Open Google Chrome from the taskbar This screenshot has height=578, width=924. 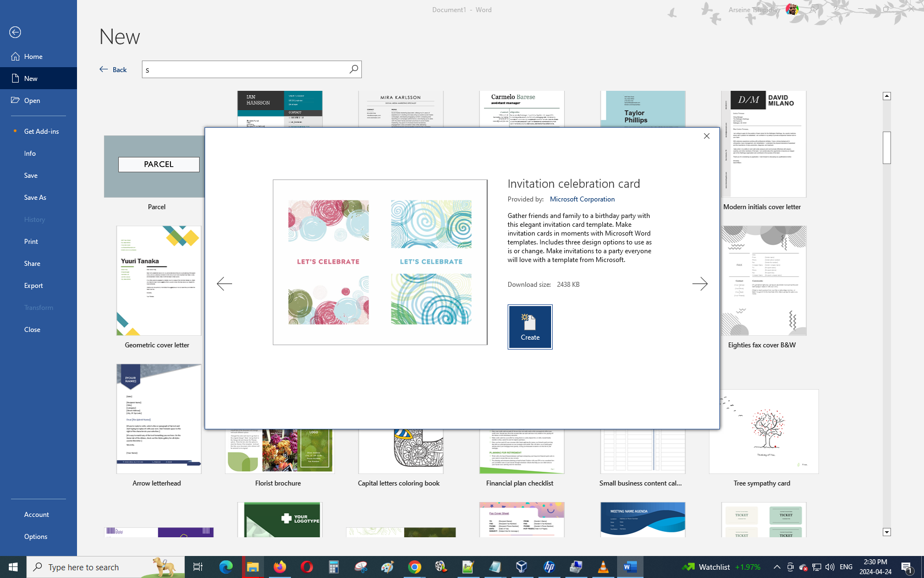coord(414,567)
